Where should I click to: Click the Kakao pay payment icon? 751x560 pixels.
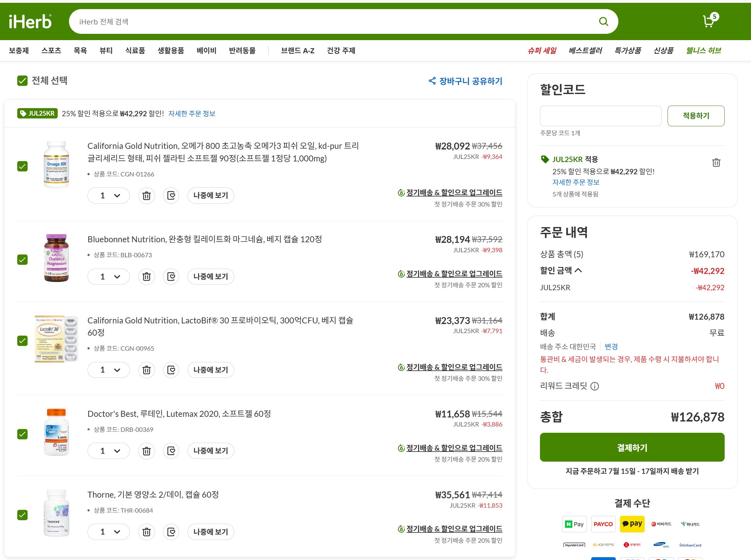point(632,524)
